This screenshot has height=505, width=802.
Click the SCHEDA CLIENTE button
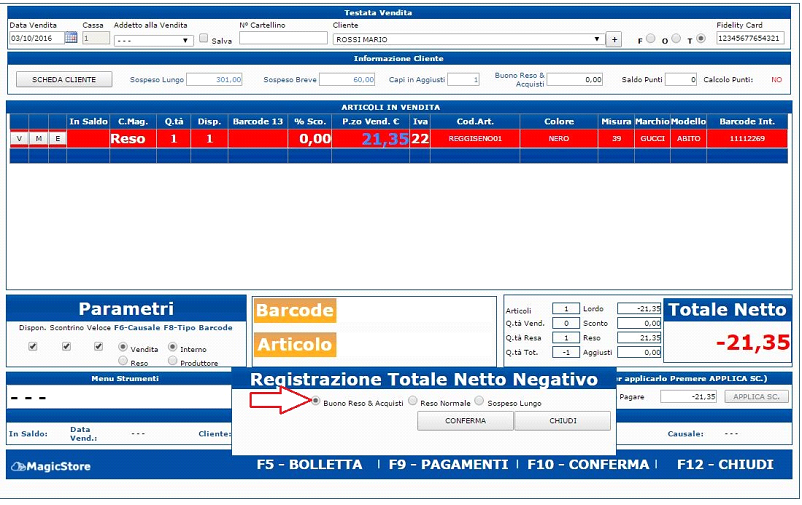(64, 79)
